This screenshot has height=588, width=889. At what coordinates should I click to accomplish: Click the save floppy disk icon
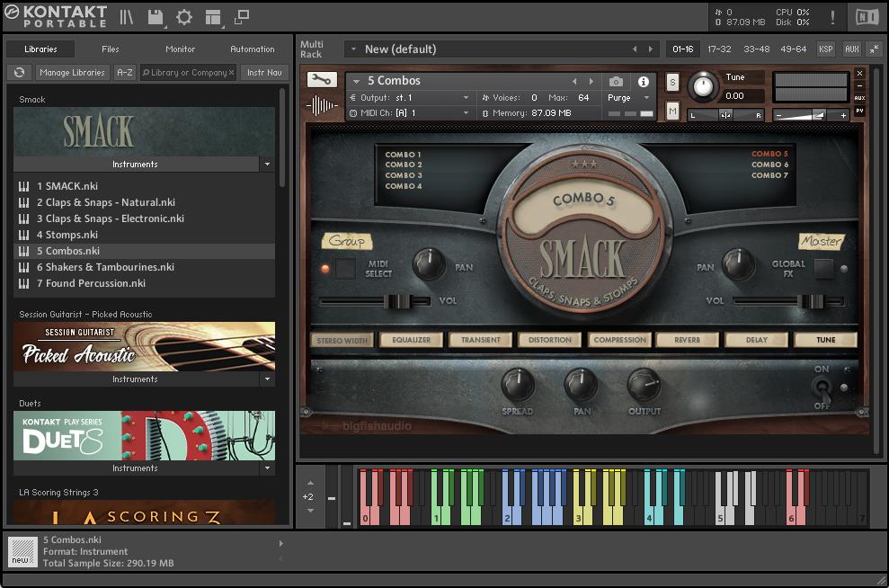pyautogui.click(x=156, y=17)
